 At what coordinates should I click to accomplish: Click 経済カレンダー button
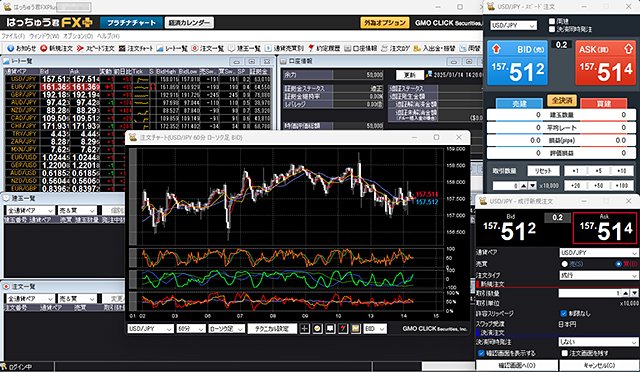coord(189,23)
